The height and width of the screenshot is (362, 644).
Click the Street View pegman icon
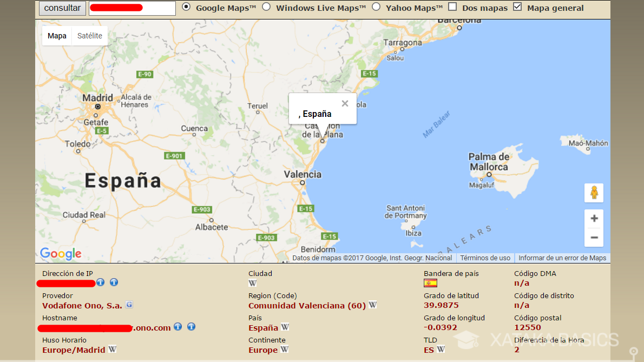(x=594, y=193)
